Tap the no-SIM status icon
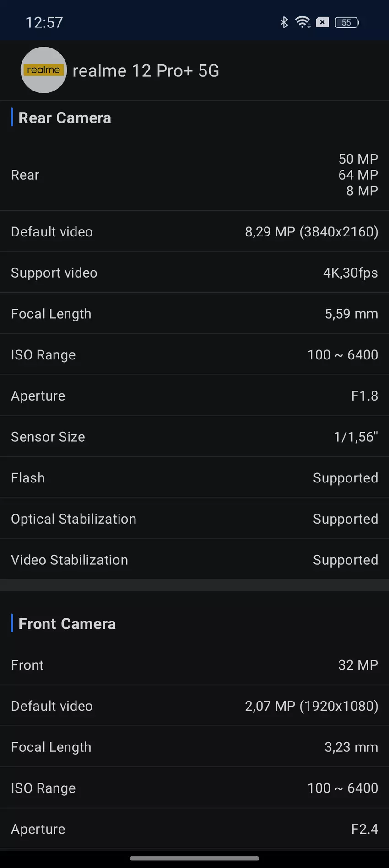Viewport: 389px width, 868px height. tap(323, 22)
